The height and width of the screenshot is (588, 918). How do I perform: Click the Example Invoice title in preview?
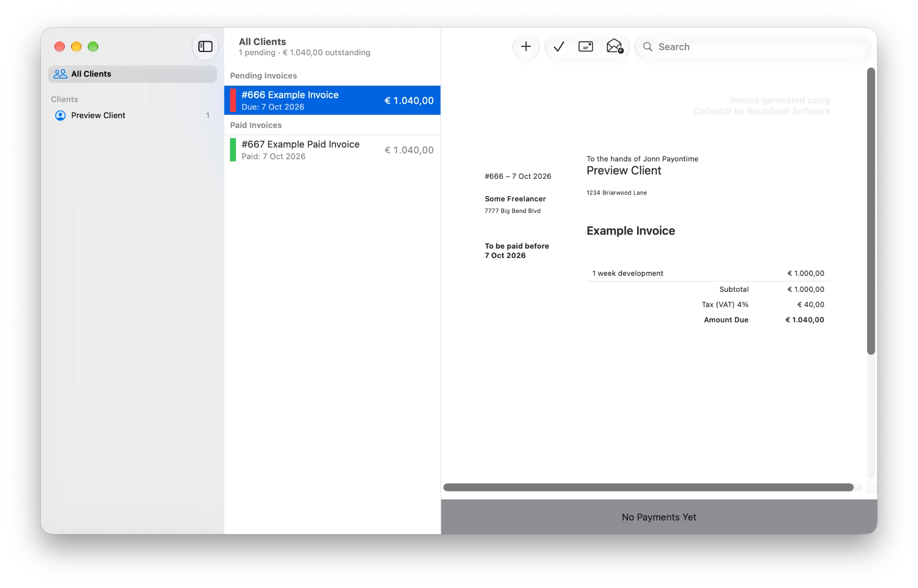click(631, 231)
